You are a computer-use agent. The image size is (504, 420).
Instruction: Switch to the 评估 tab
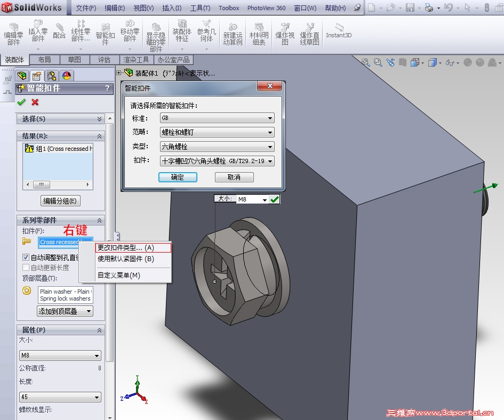coord(104,60)
